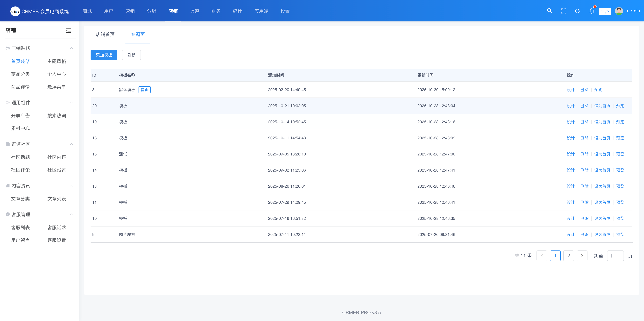The image size is (644, 321).
Task: Collapse the 客服管理 sidebar section
Action: click(x=71, y=215)
